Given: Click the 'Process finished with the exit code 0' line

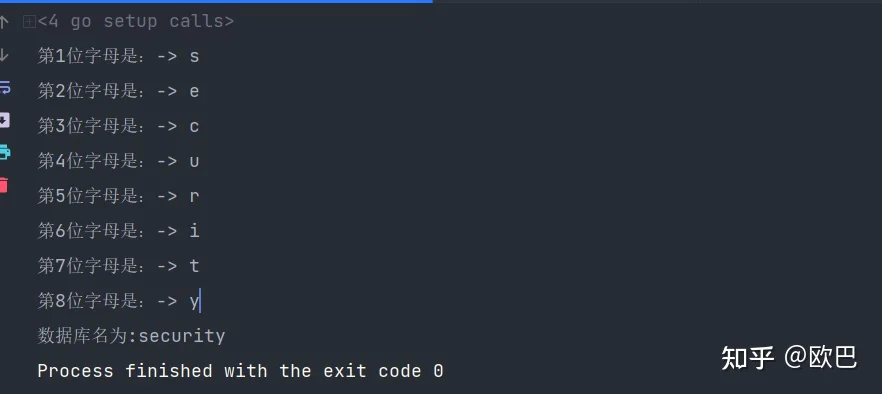Looking at the screenshot, I should click(x=240, y=371).
